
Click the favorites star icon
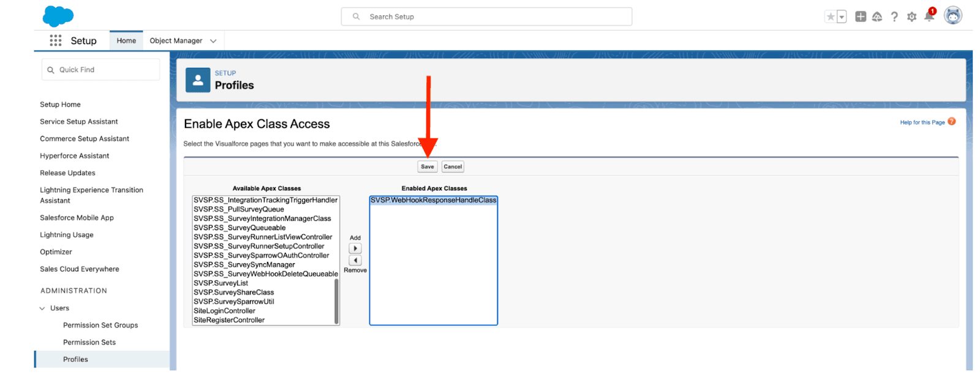click(x=831, y=17)
